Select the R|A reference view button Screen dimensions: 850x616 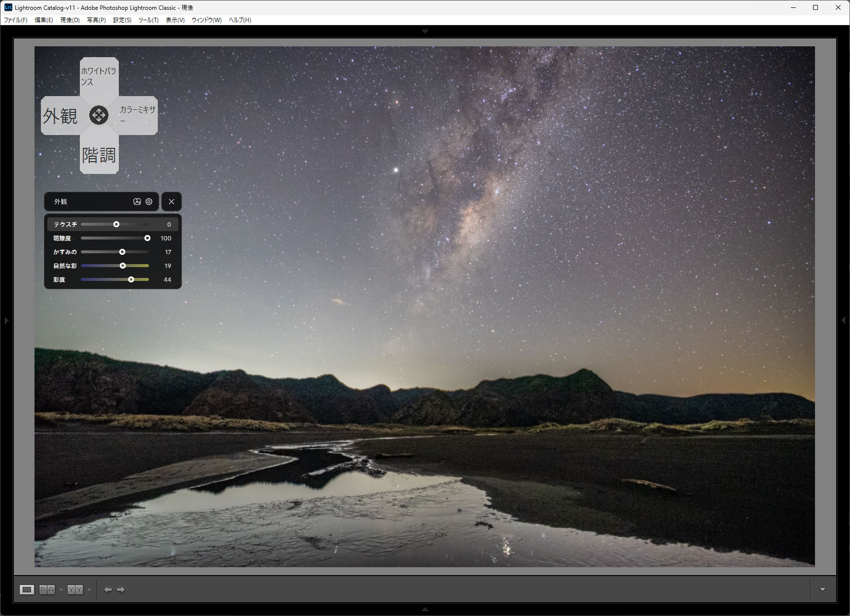(x=47, y=589)
